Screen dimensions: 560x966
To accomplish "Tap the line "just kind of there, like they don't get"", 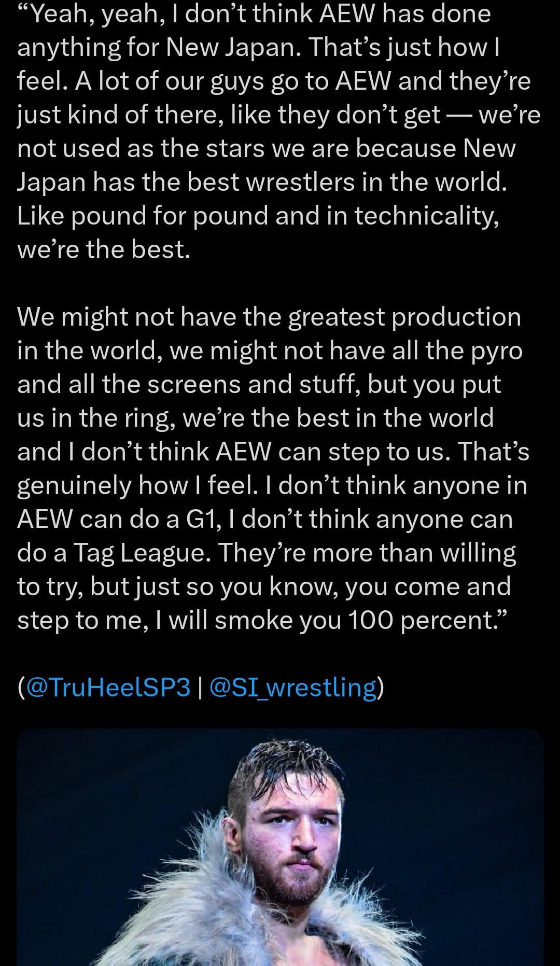I will pyautogui.click(x=278, y=115).
